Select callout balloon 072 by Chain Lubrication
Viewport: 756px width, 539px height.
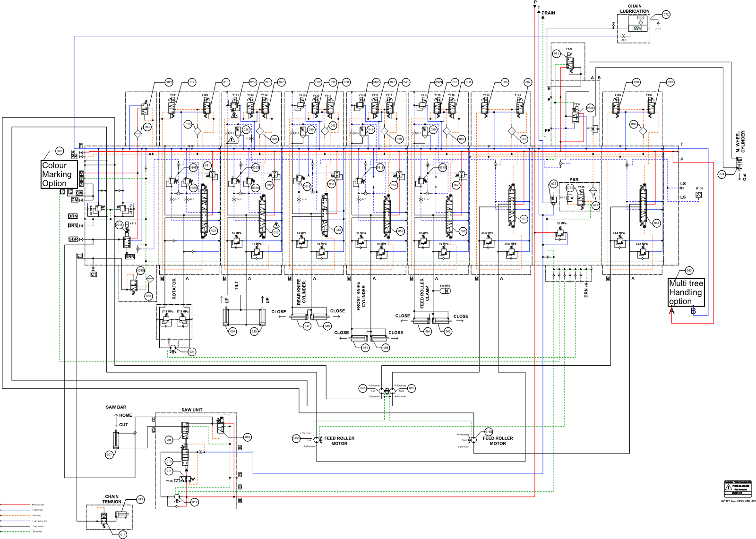[x=666, y=15]
